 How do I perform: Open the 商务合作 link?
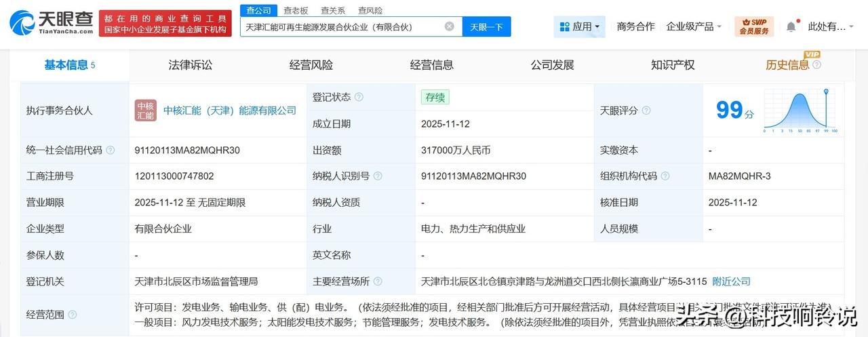[x=636, y=26]
